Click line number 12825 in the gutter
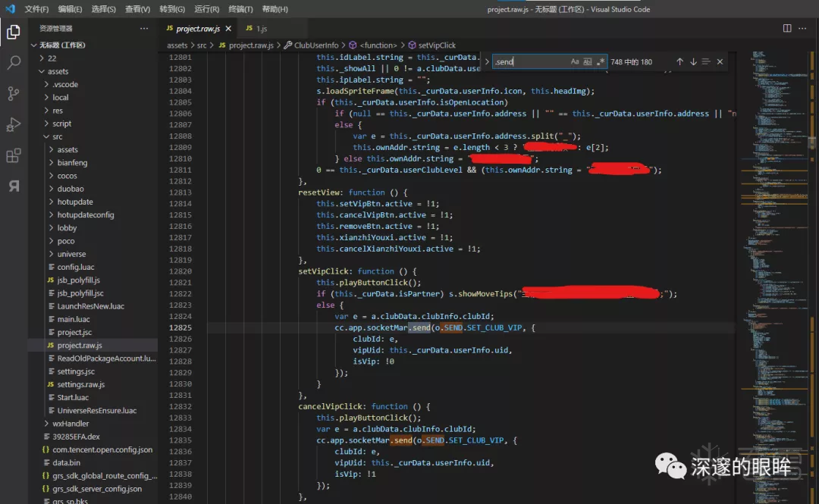819x504 pixels. pyautogui.click(x=180, y=327)
